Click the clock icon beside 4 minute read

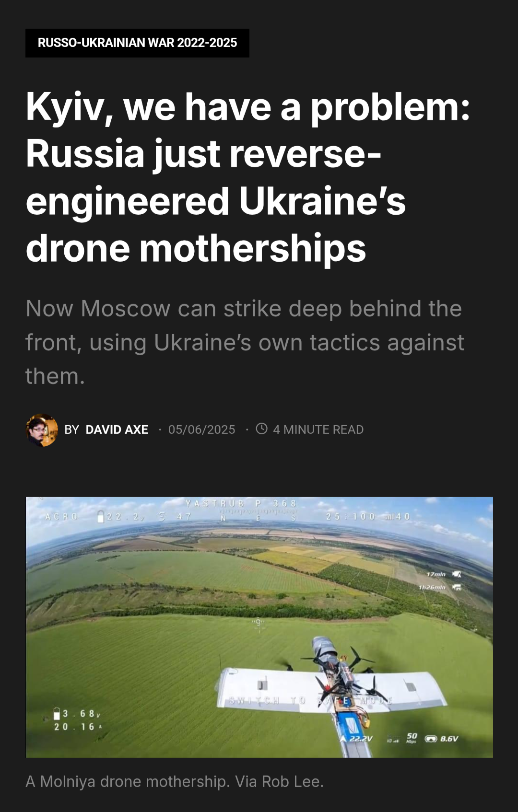point(261,429)
